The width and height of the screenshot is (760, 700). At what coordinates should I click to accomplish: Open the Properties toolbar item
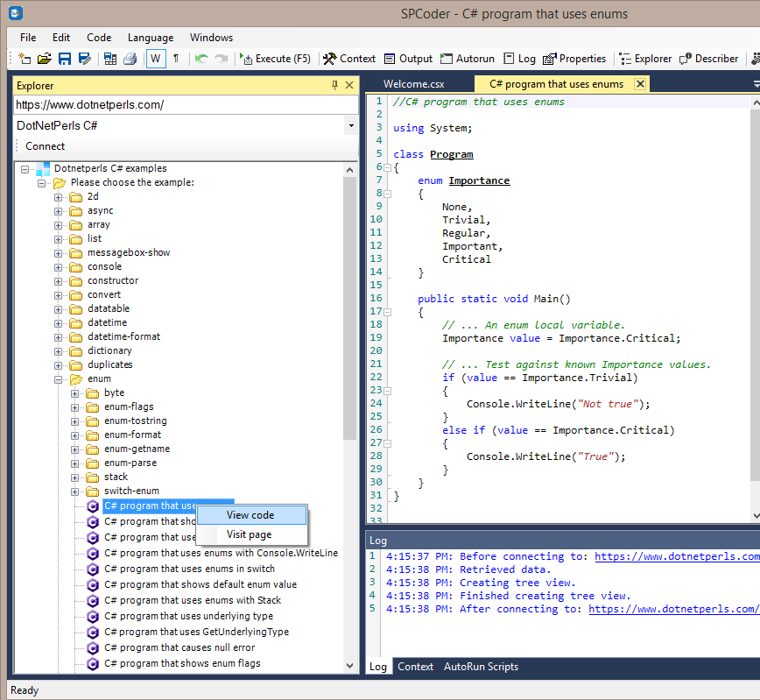(x=574, y=59)
